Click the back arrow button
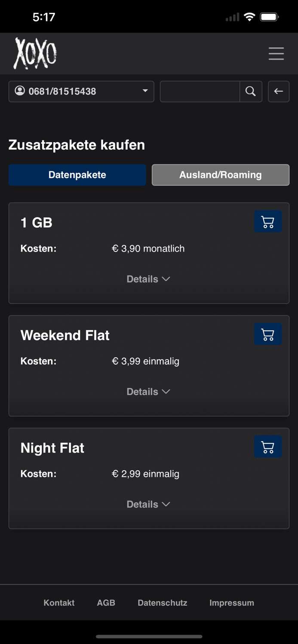Screen dimensions: 298x644 pyautogui.click(x=279, y=91)
